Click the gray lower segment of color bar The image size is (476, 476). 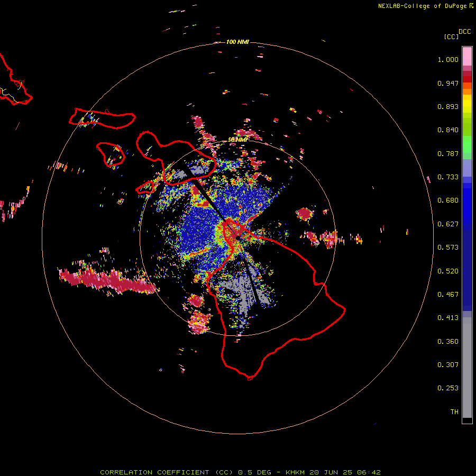(x=467, y=368)
